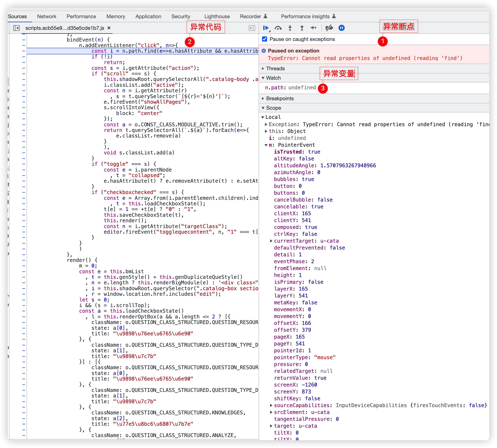Click the i: undefined scope variable
The width and height of the screenshot is (497, 448).
287,138
